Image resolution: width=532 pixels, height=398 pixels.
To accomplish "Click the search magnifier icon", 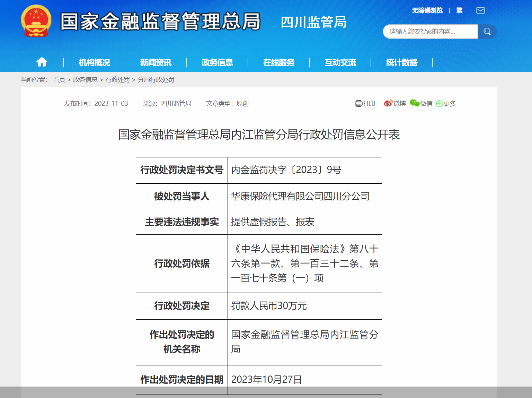I will coord(487,31).
